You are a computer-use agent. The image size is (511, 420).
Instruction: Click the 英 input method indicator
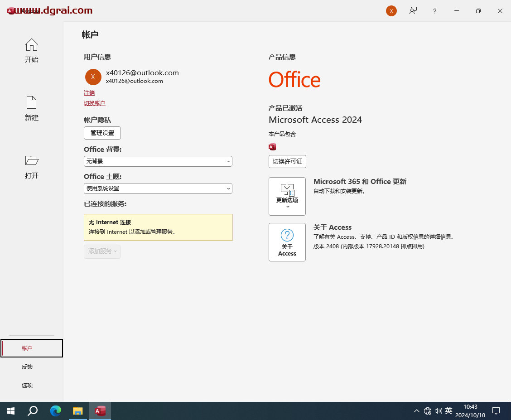448,411
